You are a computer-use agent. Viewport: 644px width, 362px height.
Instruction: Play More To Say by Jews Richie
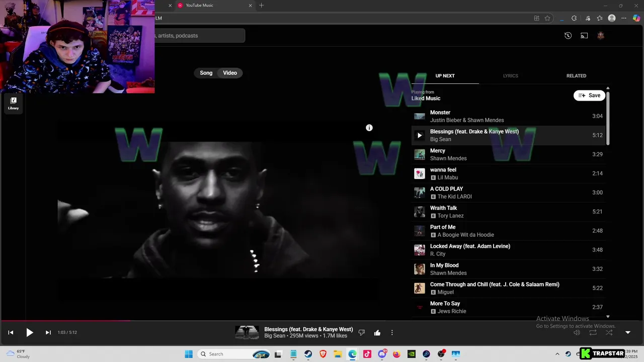tap(508, 307)
